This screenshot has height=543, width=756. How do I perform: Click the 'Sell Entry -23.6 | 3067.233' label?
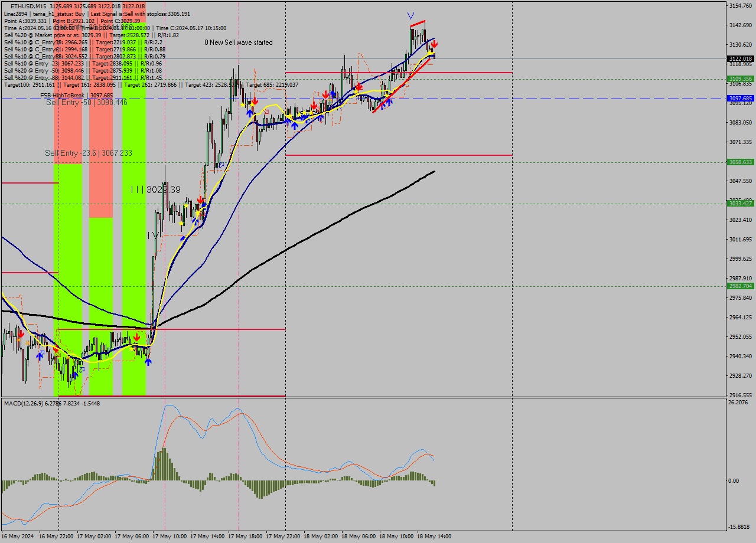coord(89,153)
